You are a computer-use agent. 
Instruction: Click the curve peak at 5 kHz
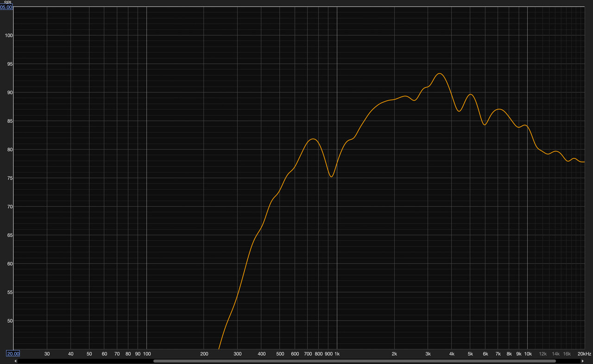coord(470,94)
